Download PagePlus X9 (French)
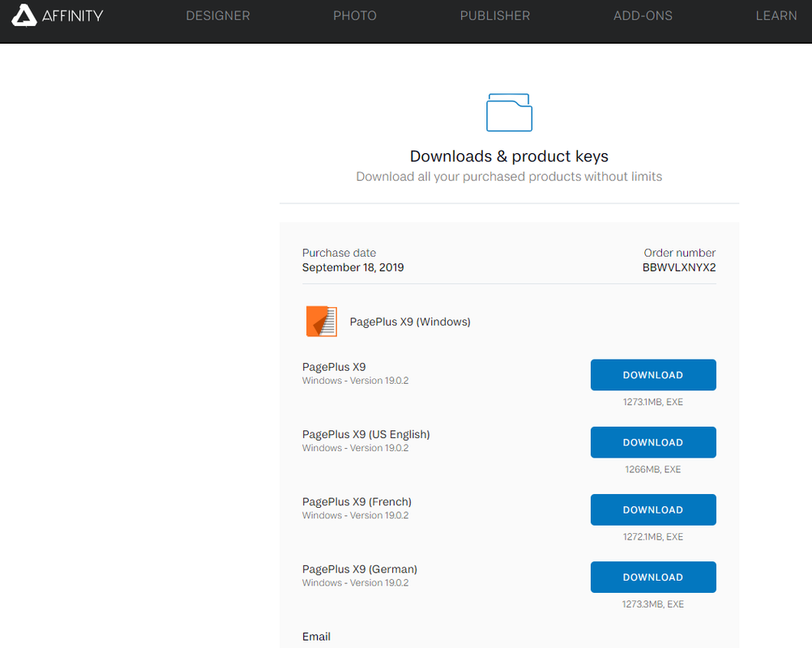 coord(653,509)
